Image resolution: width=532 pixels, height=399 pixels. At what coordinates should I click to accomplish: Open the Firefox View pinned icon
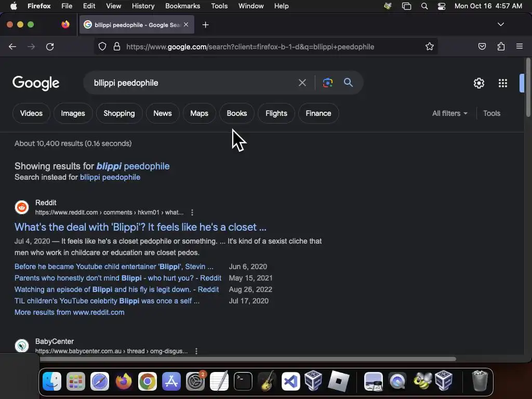click(x=65, y=24)
